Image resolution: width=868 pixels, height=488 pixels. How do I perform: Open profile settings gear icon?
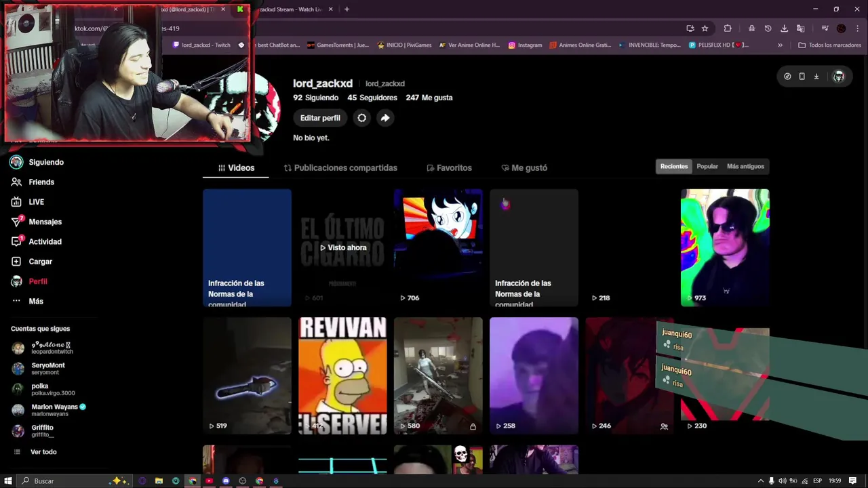tap(362, 118)
